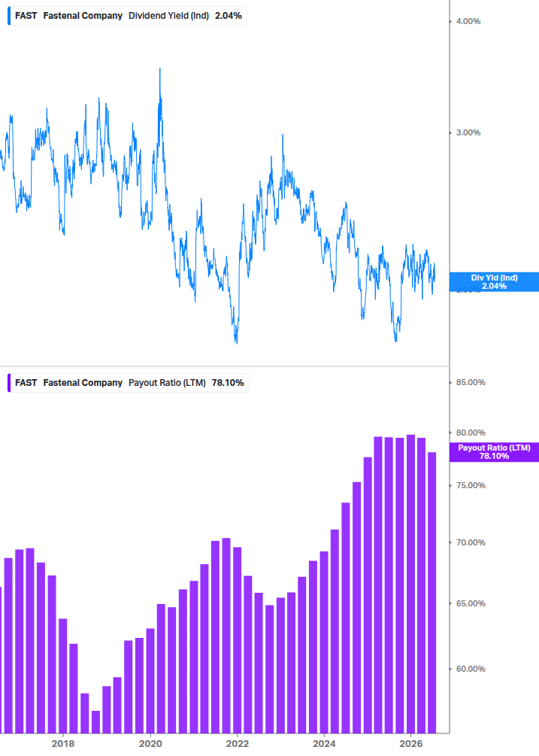Click the blue Div Yld (Ind) 2.04% axis tag
This screenshot has width=539, height=756.
tap(494, 282)
